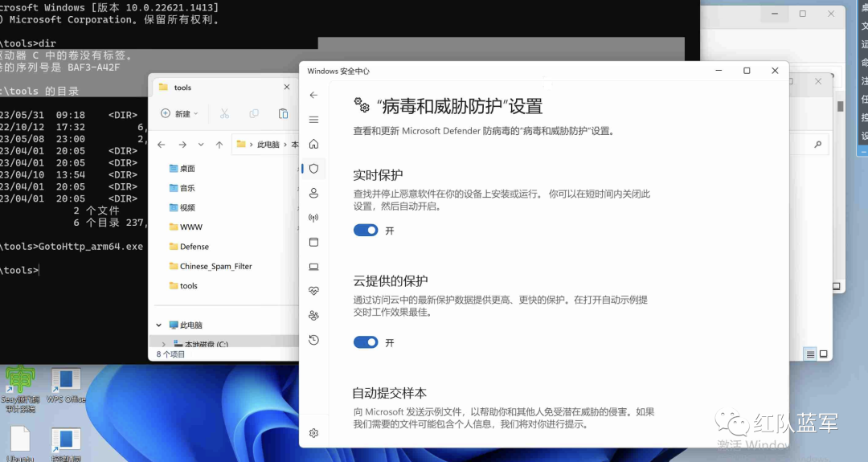Close the tools tab in File Explorer
The height and width of the screenshot is (462, 868).
[x=287, y=87]
